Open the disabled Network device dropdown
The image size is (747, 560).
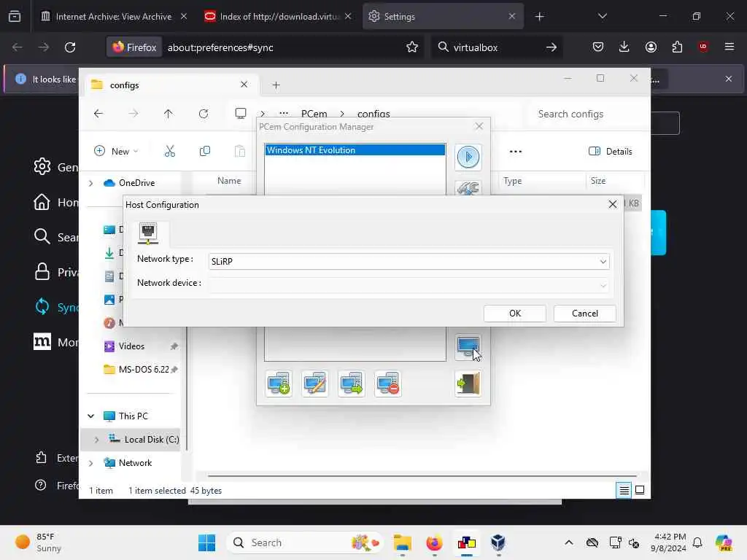click(409, 285)
